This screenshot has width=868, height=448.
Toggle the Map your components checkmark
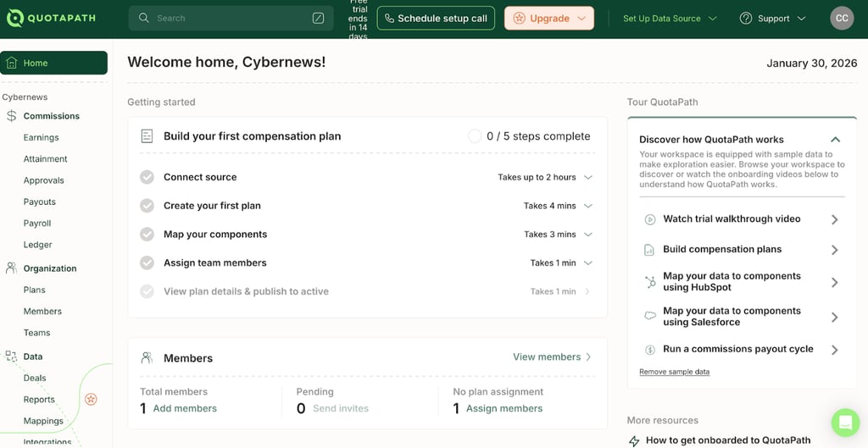coord(147,235)
